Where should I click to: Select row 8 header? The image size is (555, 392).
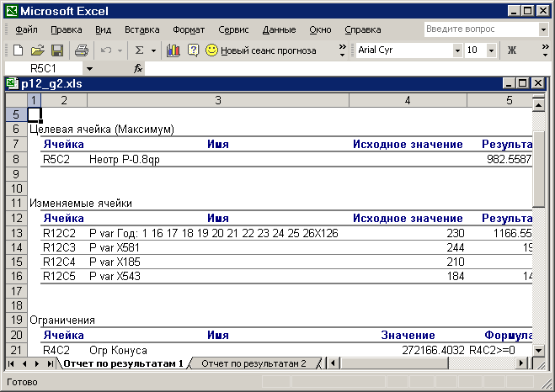(16, 159)
